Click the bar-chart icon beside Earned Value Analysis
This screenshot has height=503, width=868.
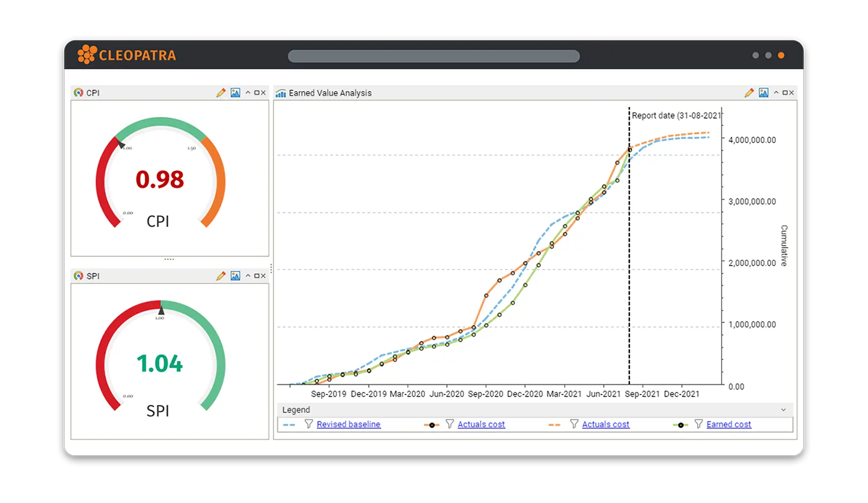pos(281,93)
